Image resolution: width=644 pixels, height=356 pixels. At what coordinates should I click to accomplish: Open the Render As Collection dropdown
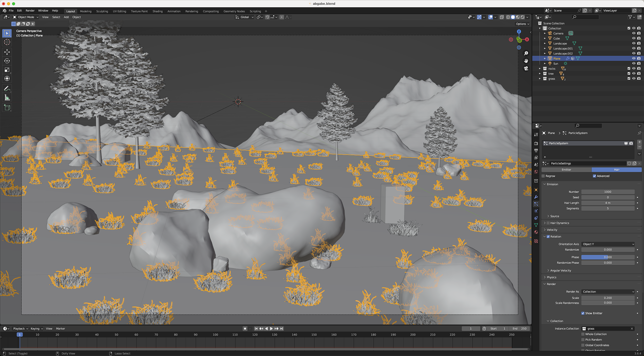tap(608, 292)
